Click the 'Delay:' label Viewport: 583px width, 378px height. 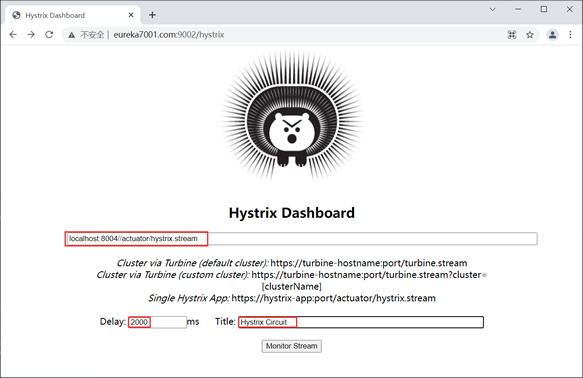click(x=113, y=322)
